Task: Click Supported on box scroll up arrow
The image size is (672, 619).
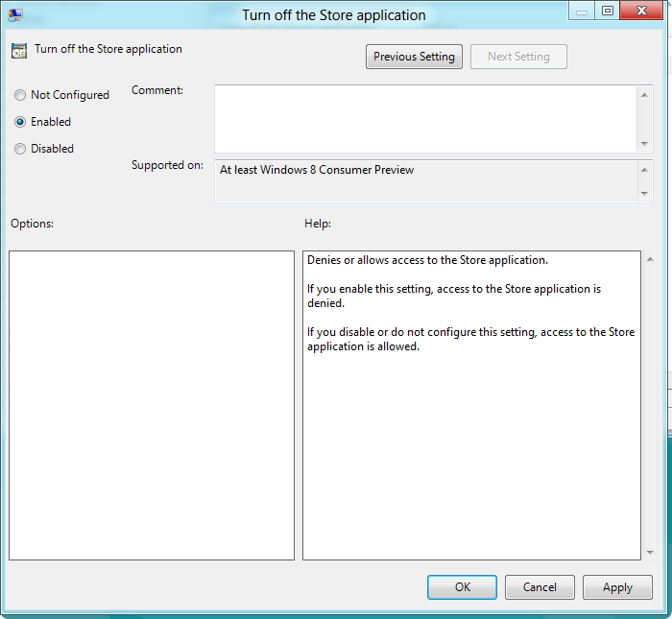Action: 644,170
